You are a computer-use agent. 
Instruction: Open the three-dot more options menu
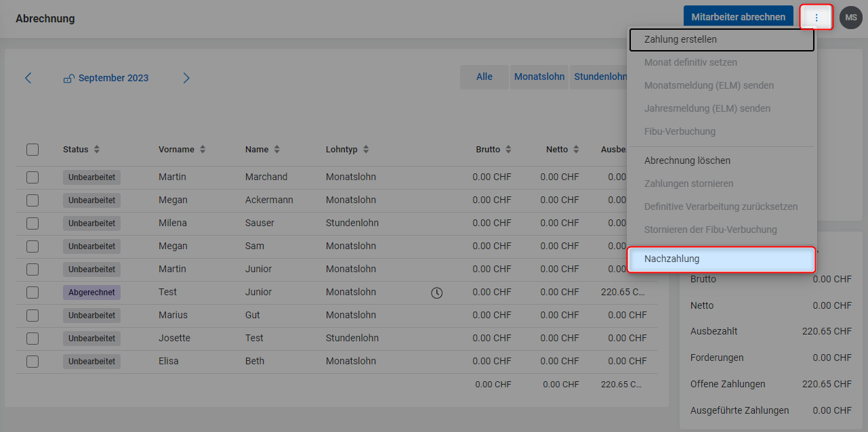click(816, 18)
